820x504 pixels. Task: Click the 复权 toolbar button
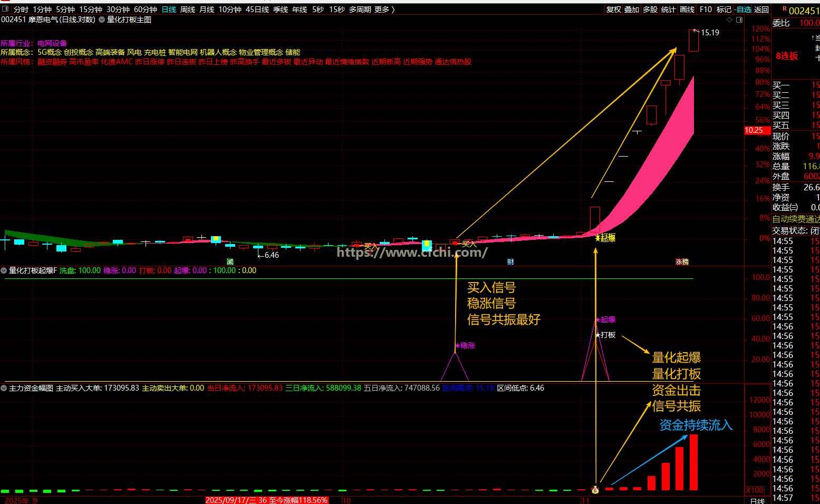pyautogui.click(x=614, y=9)
